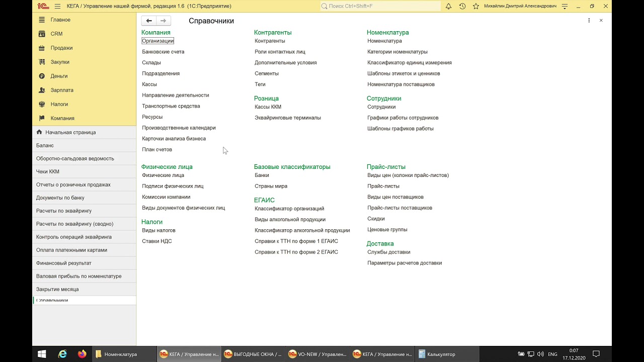Image resolution: width=644 pixels, height=362 pixels.
Task: Go back using the left arrow
Action: click(x=149, y=21)
